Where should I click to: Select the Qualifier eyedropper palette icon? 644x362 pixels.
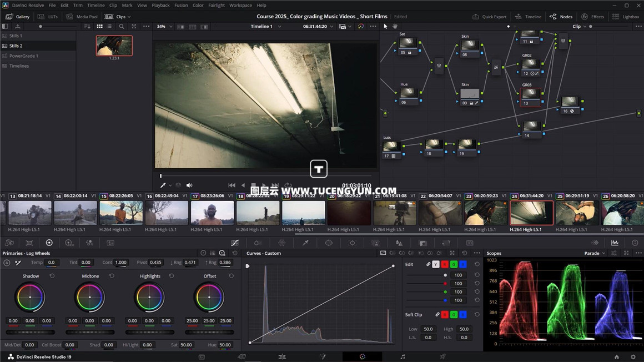[x=305, y=243]
